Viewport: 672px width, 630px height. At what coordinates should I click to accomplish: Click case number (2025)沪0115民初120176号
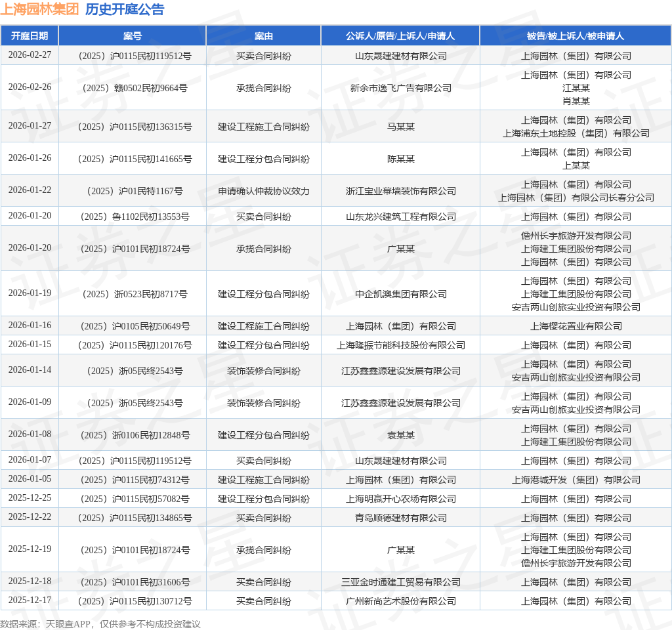coord(135,345)
